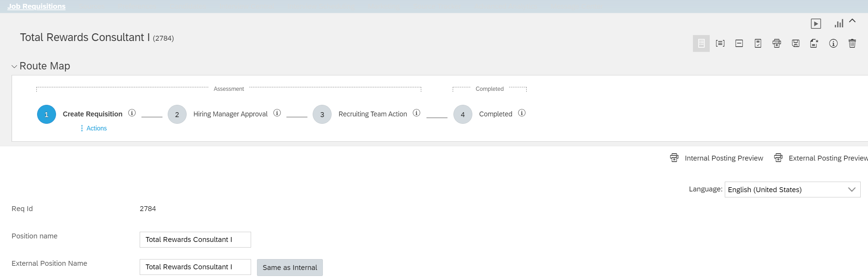Open info icon beside Hiring Manager Approval

click(x=277, y=113)
